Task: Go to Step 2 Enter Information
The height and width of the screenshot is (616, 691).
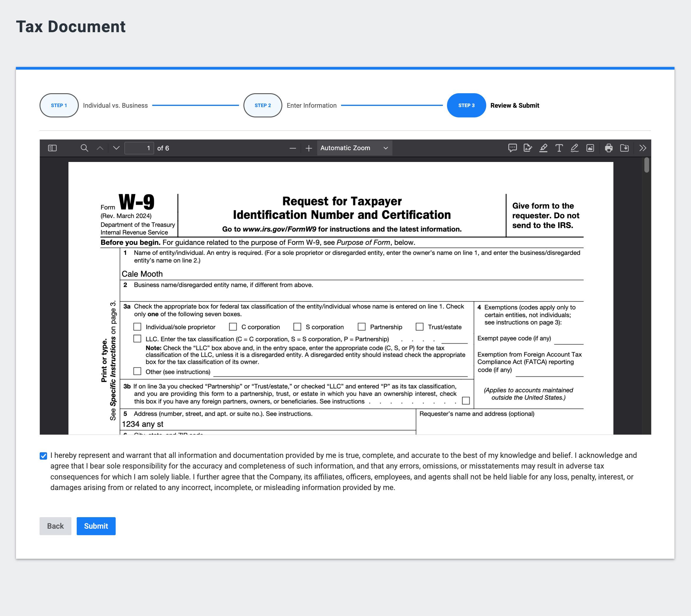Action: pyautogui.click(x=263, y=105)
